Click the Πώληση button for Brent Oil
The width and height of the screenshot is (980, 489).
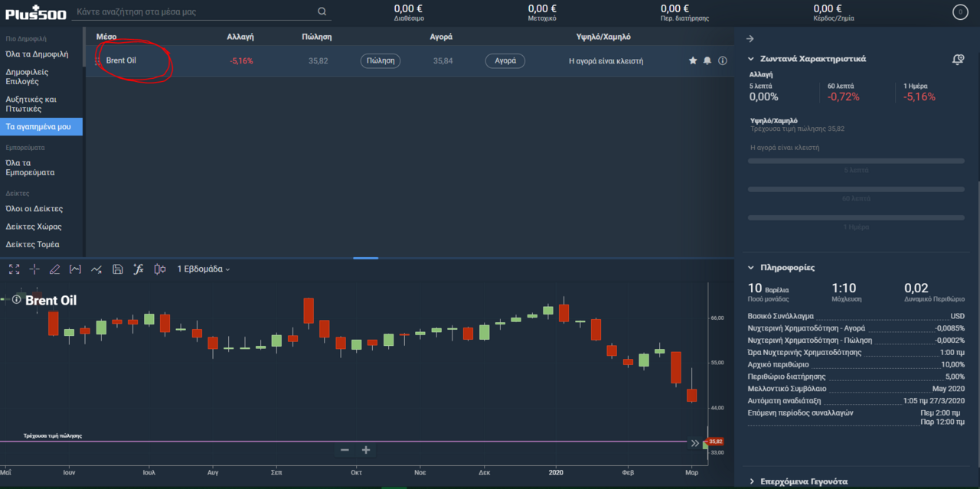coord(381,60)
